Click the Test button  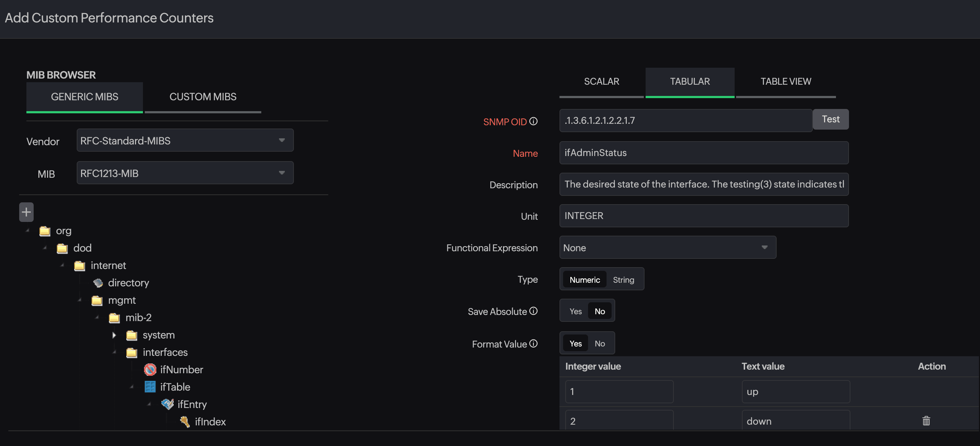(830, 119)
